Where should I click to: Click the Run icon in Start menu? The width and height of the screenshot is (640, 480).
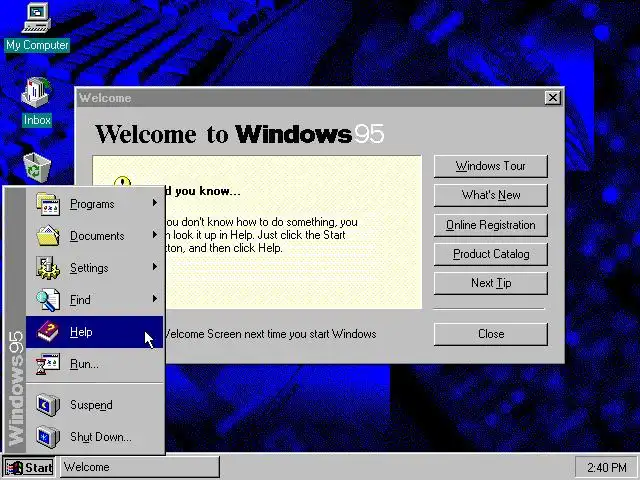tap(48, 364)
